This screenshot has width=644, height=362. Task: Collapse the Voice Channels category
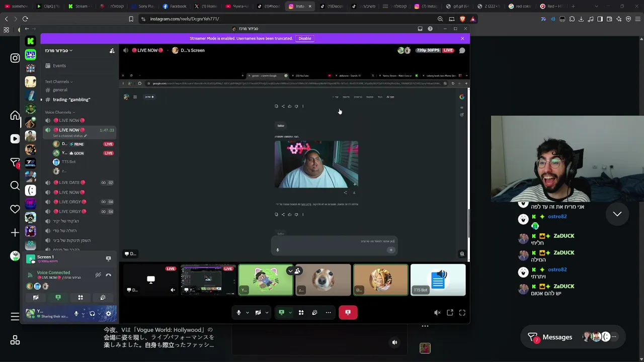(x=59, y=112)
